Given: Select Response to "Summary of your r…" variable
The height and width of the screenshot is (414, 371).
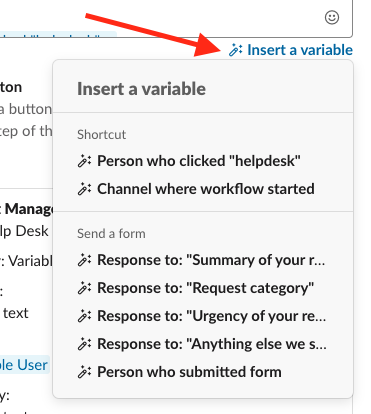Looking at the screenshot, I should pos(201,260).
